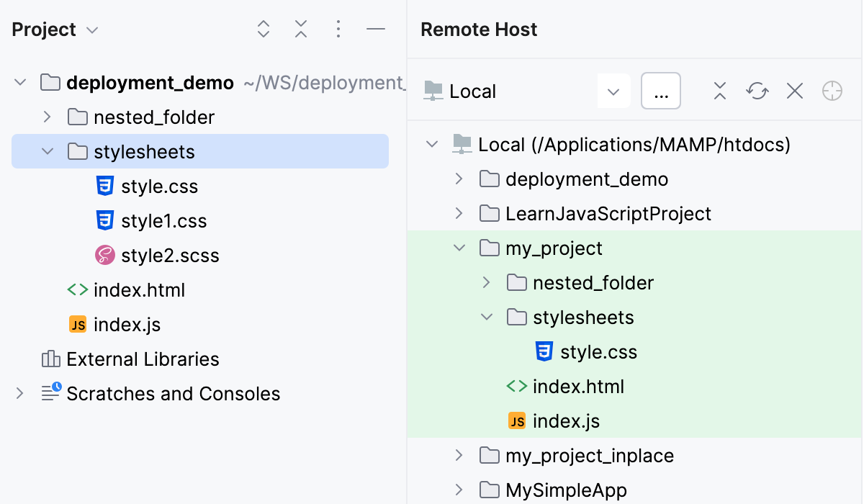
Task: Select remote index.js under my_project
Action: pos(566,421)
